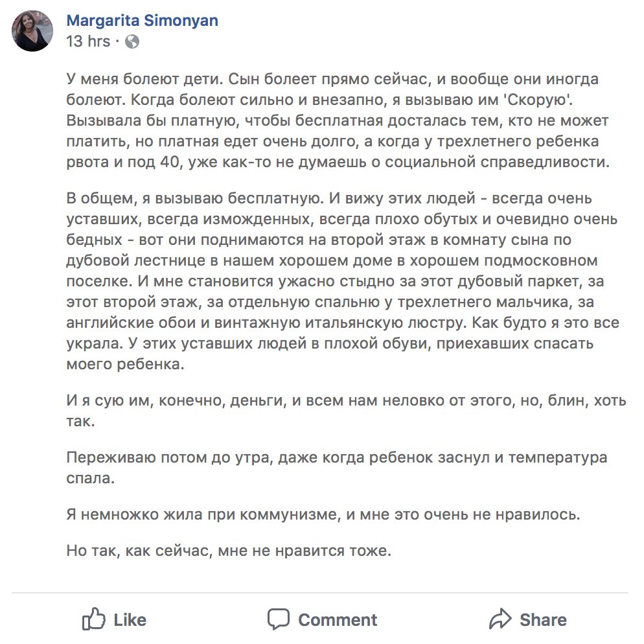Click the Like text label

coord(130,620)
